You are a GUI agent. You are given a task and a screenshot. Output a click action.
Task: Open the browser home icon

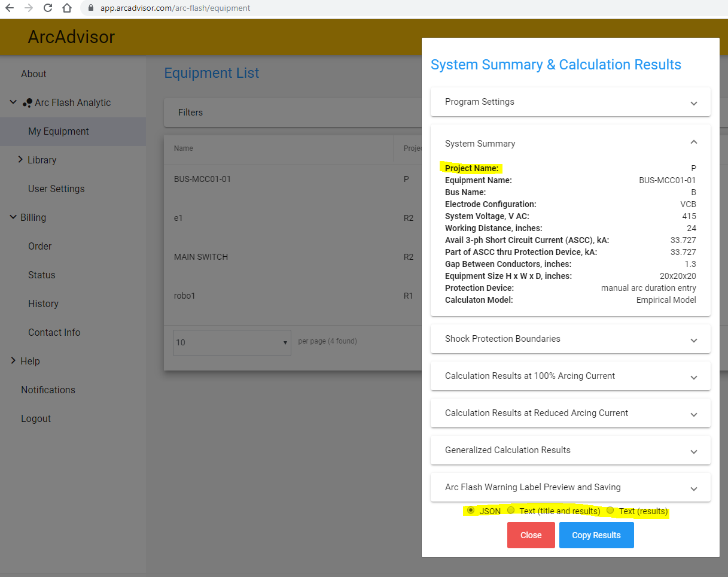click(x=67, y=8)
